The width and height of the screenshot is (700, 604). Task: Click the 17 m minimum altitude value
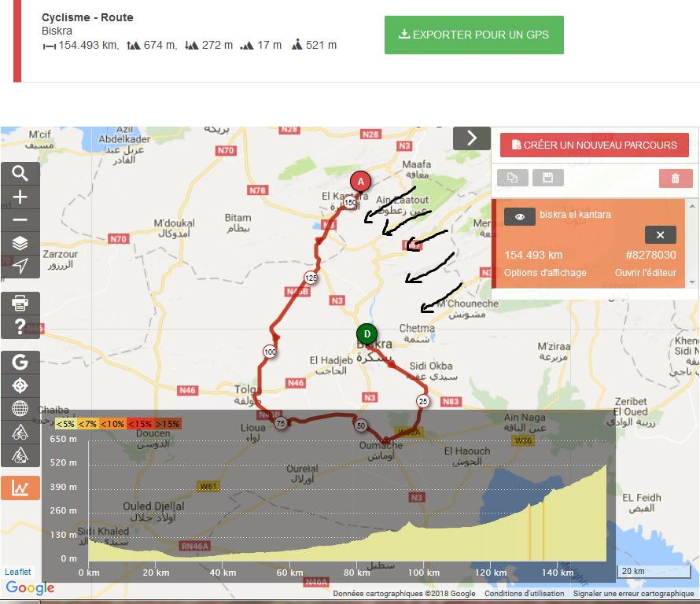pyautogui.click(x=269, y=45)
